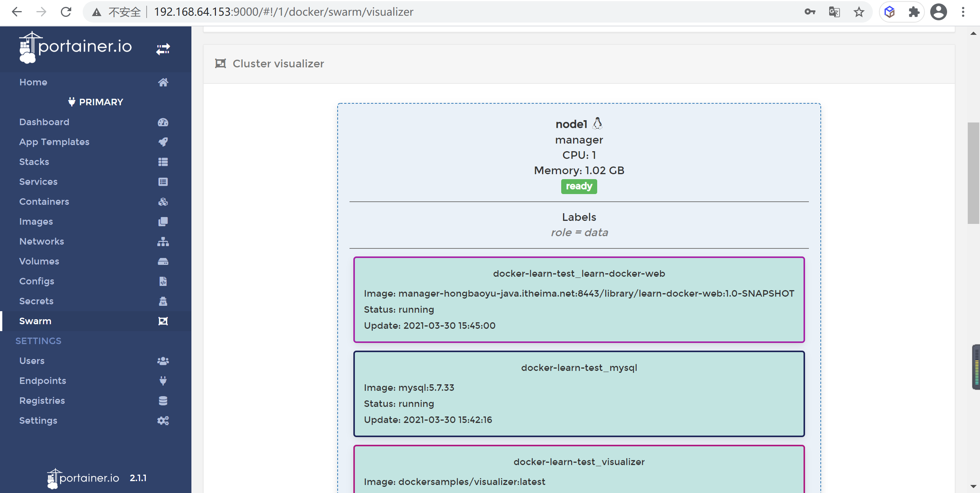Open Secrets via its vault icon

click(x=163, y=301)
